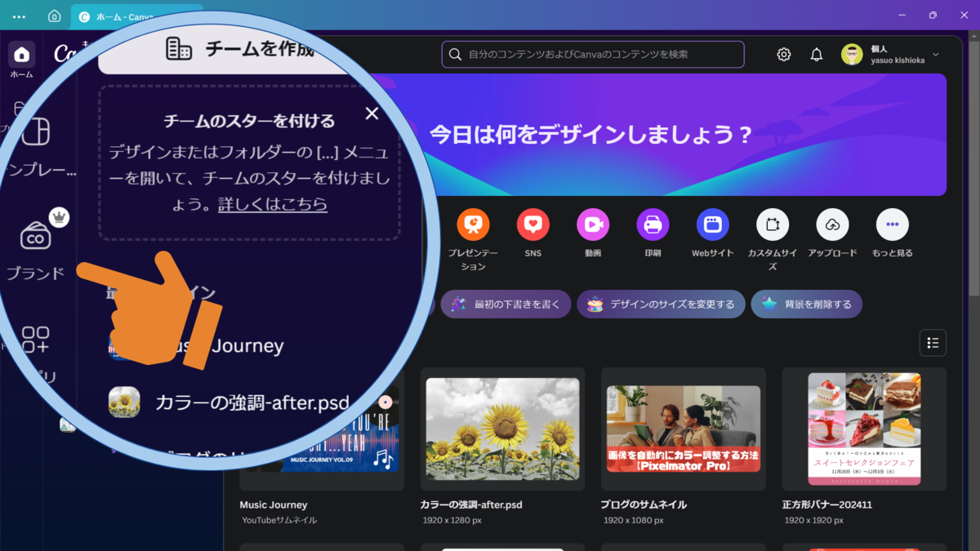Switch to the ホーム - Canva tab
980x551 pixels.
(x=137, y=16)
